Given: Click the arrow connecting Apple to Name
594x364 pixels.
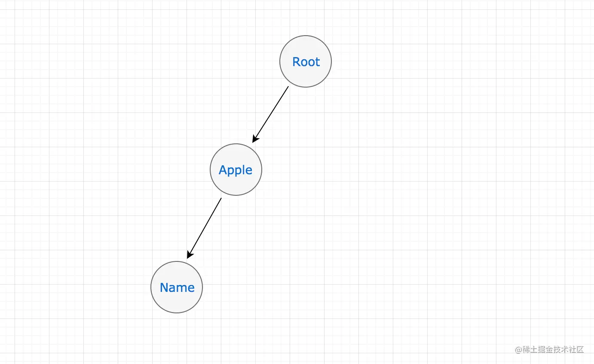Looking at the screenshot, I should point(204,228).
